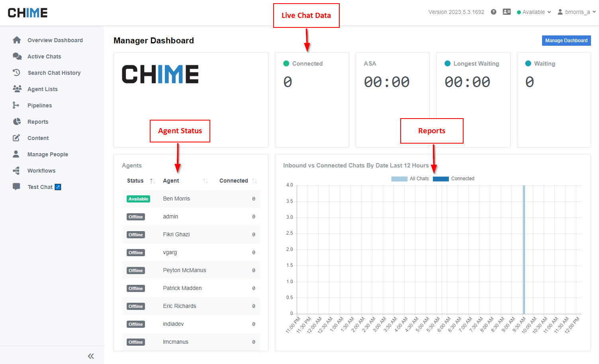Image resolution: width=599 pixels, height=364 pixels.
Task: Click the Overview Dashboard home icon
Action: point(17,40)
